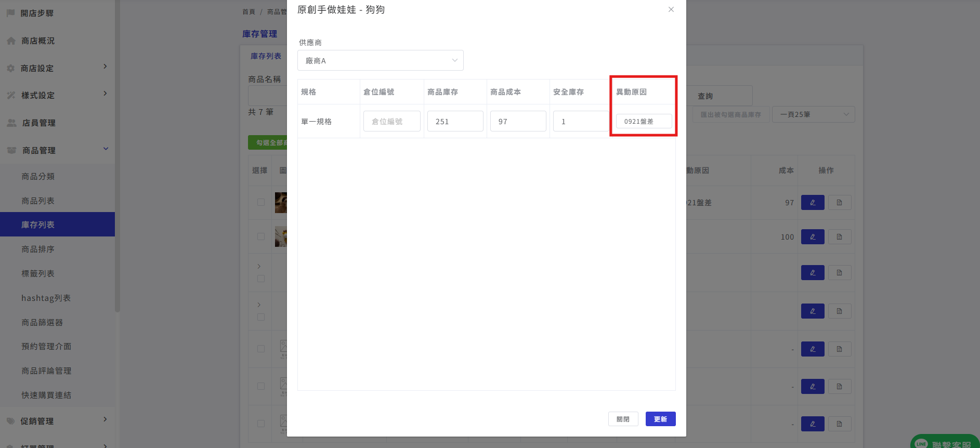Open the 供應商 dropdown showing 廠商A
This screenshot has height=448, width=980.
coord(381,60)
